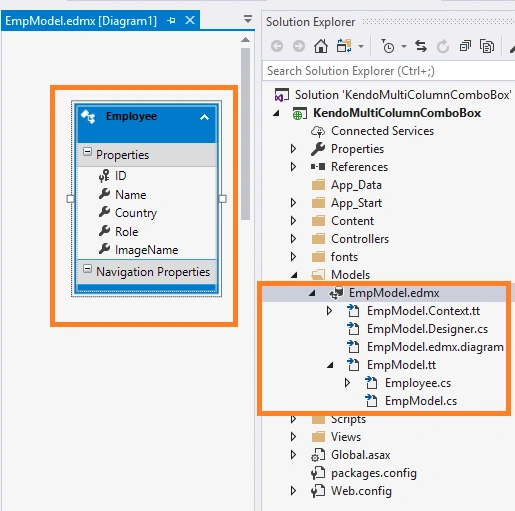Select EmpModel.cs file
The height and width of the screenshot is (511, 515).
pyautogui.click(x=421, y=401)
